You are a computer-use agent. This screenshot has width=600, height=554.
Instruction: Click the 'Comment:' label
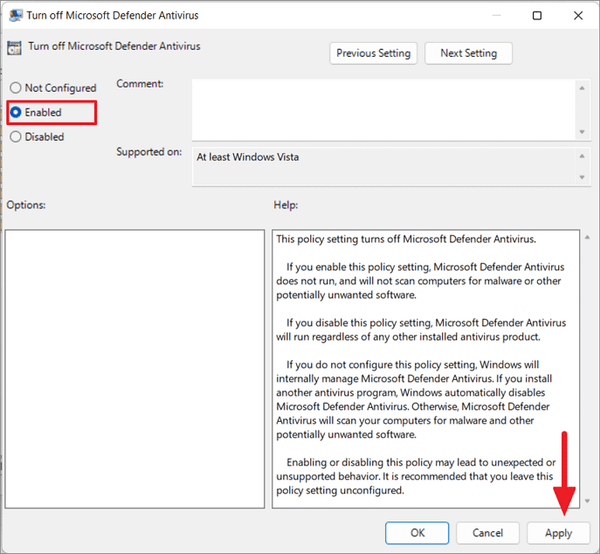[140, 84]
